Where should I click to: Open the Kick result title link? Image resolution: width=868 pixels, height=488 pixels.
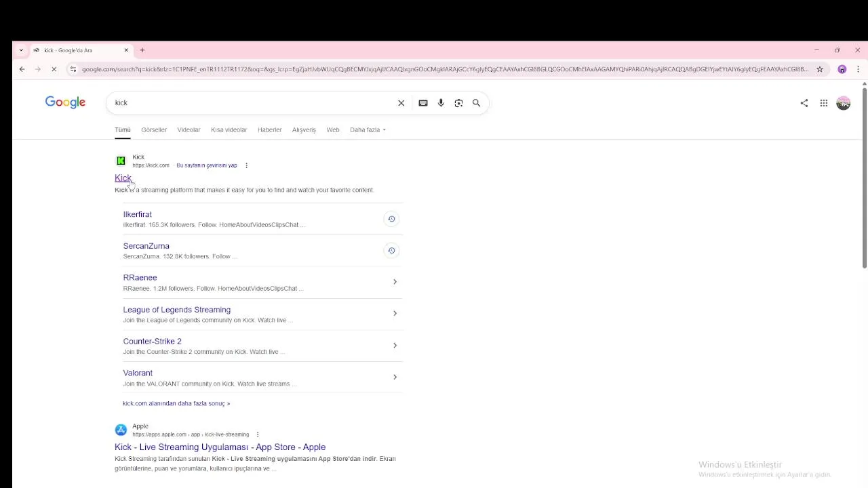(123, 178)
